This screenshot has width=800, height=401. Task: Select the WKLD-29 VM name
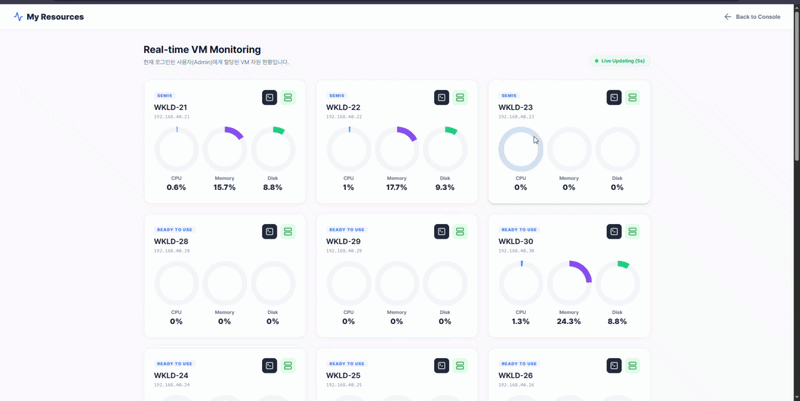click(343, 241)
